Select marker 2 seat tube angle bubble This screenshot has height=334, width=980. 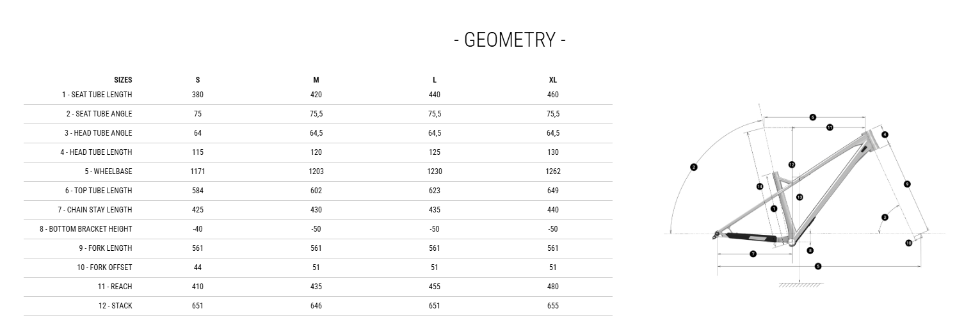pyautogui.click(x=694, y=168)
